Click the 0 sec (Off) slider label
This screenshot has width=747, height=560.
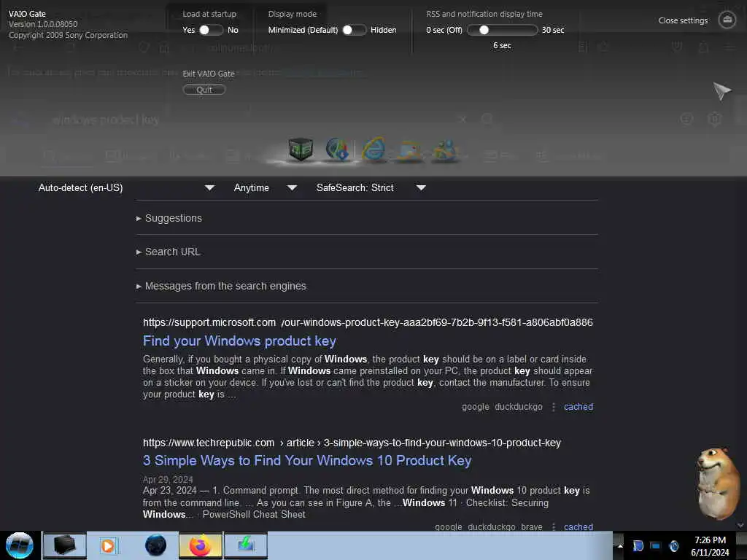444,30
